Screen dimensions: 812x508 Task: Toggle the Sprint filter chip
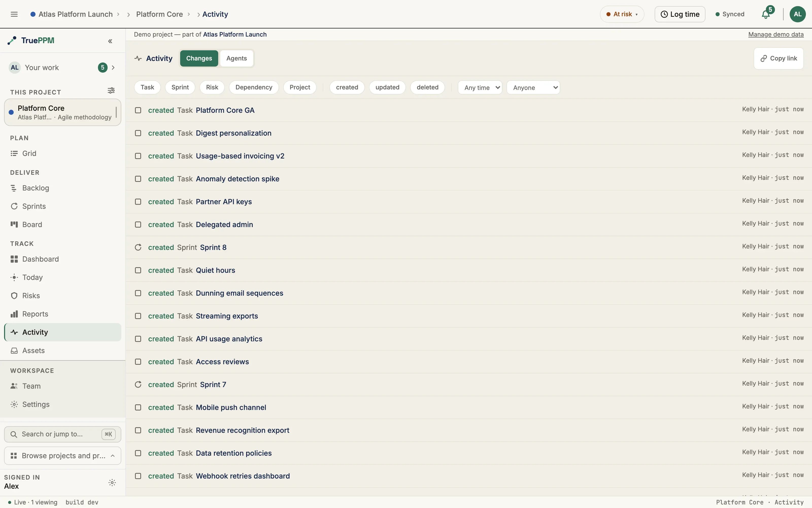coord(180,87)
